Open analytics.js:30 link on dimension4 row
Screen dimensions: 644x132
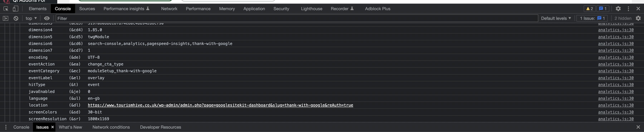pos(616,30)
